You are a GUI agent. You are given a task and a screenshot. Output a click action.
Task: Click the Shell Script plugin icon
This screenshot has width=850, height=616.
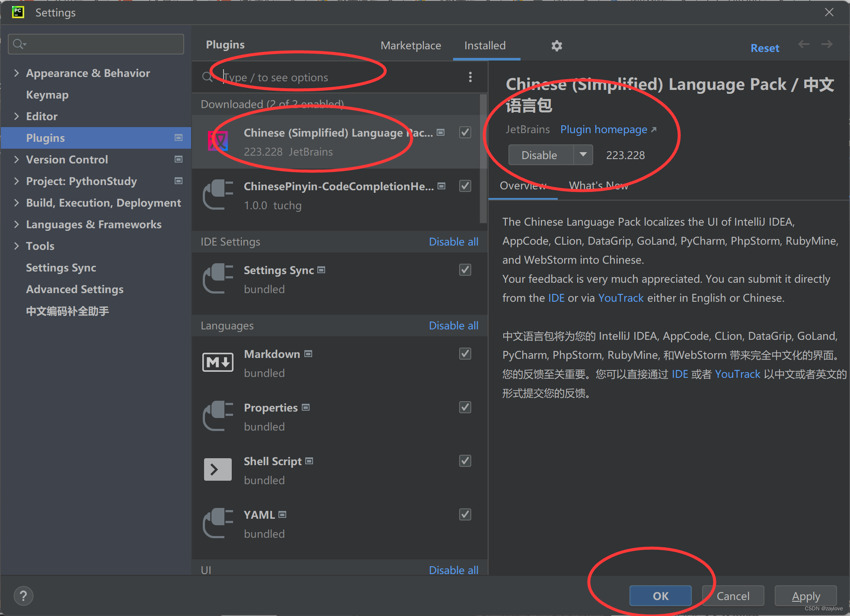click(217, 469)
